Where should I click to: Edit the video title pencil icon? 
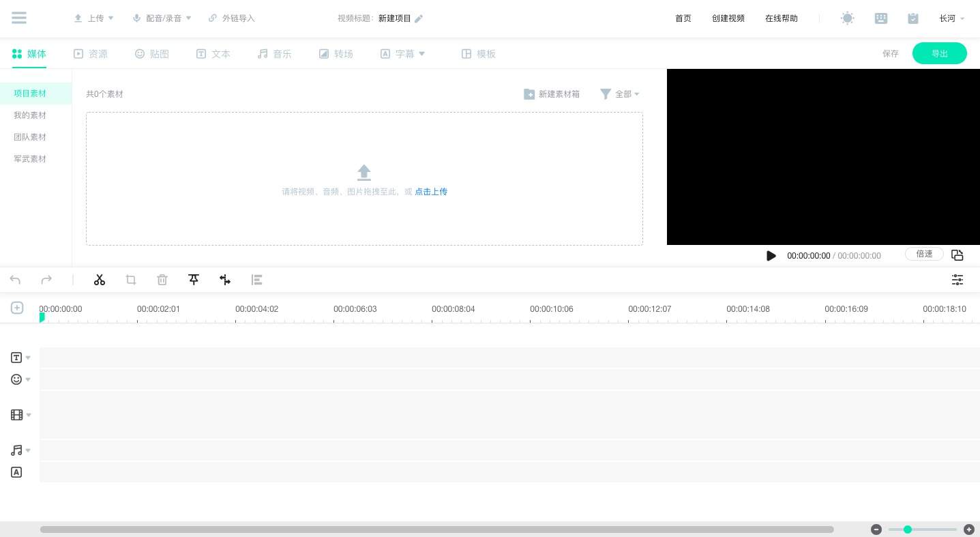pos(419,18)
